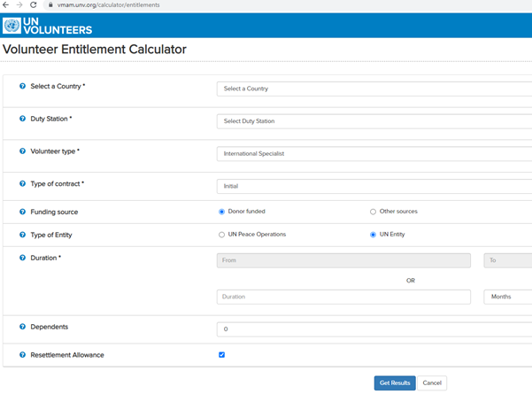532x394 pixels.
Task: Click the UN Volunteers logo
Action: 47,26
